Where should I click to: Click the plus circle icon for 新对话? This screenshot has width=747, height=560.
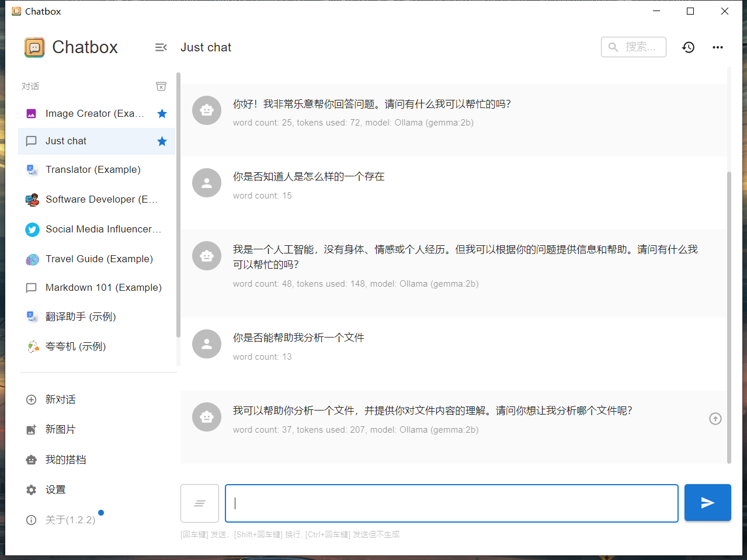[32, 400]
